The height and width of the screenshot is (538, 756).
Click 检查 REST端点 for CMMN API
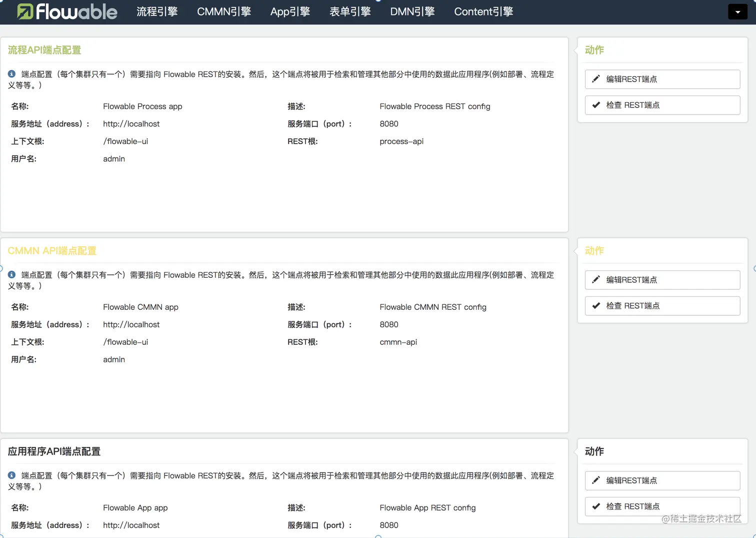pos(662,306)
